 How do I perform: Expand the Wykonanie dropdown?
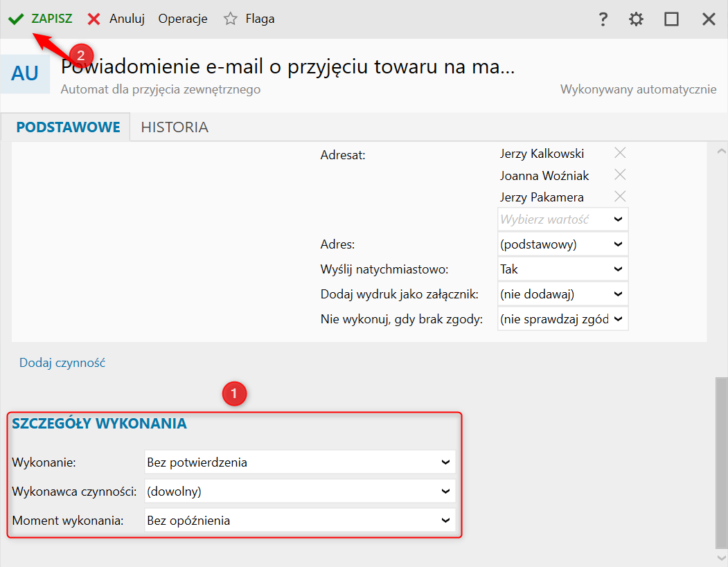pos(300,462)
